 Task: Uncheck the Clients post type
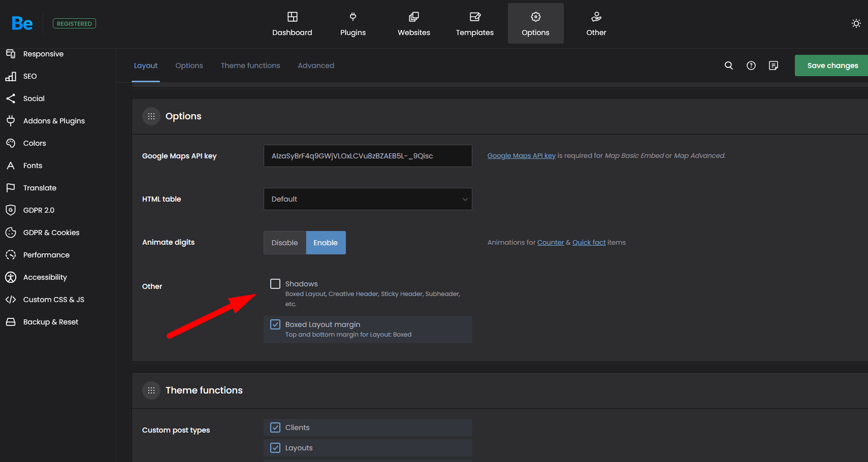(275, 427)
